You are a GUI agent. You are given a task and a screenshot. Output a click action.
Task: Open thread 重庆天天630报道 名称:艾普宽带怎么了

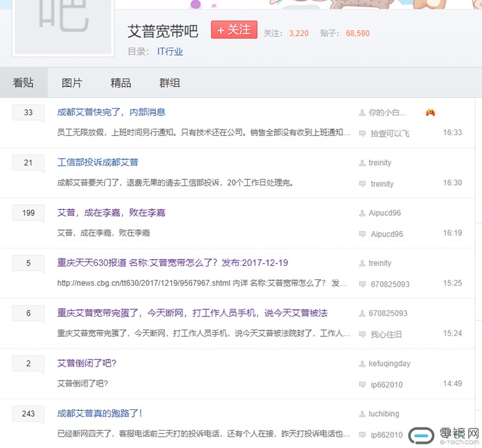click(x=172, y=263)
